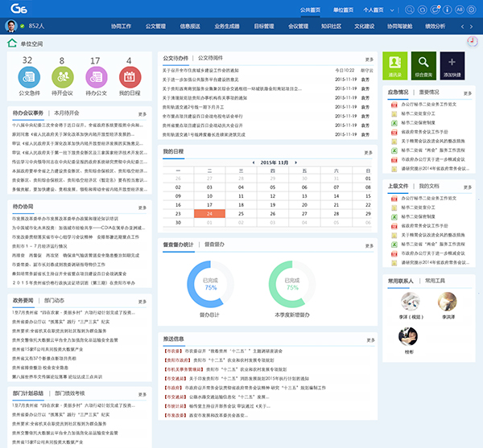Click 更多 in the 推送信息 panel
This screenshot has width=483, height=448.
pos(370,340)
